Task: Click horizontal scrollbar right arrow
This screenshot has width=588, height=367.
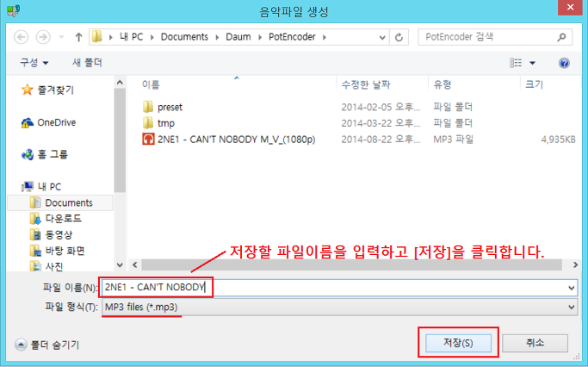Action: (575, 264)
